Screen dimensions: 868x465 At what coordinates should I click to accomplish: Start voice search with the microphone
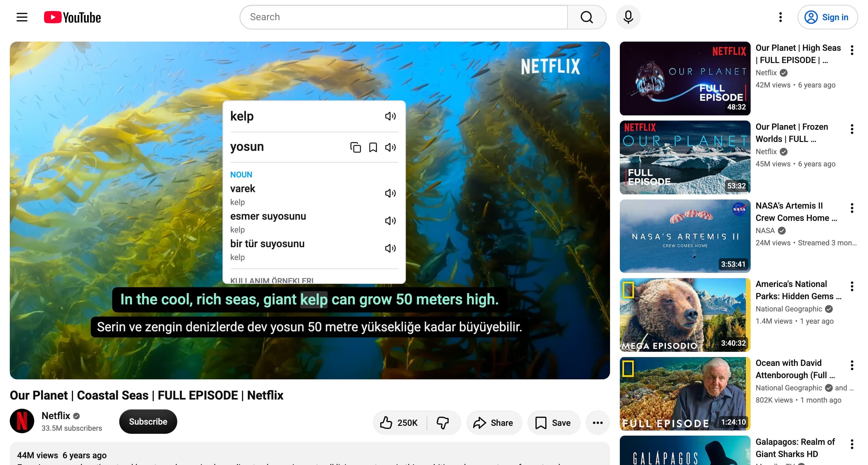628,17
